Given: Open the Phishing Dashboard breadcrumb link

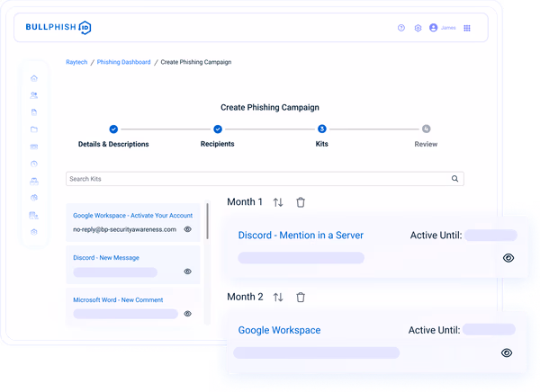Looking at the screenshot, I should (123, 62).
